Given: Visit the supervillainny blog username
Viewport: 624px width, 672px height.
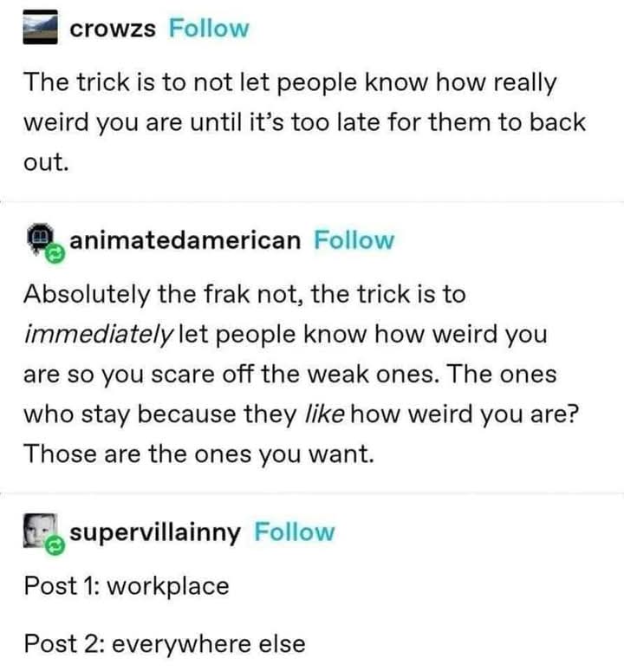Looking at the screenshot, I should click(155, 532).
